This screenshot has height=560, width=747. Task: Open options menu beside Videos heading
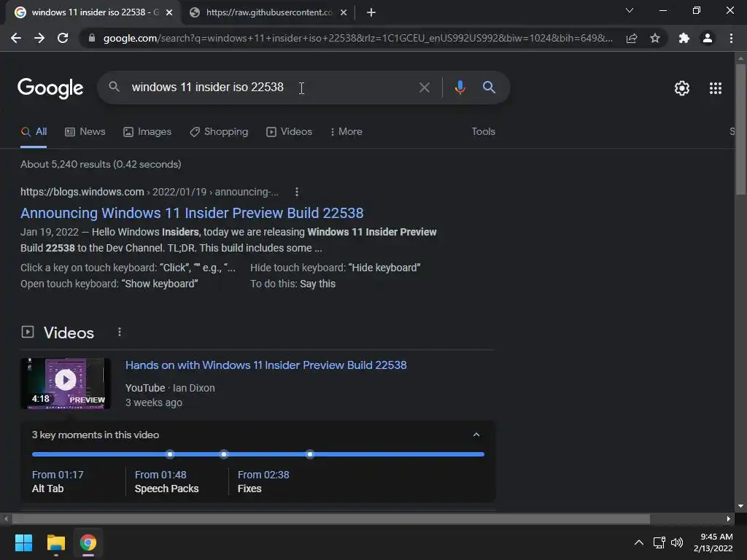coord(120,332)
